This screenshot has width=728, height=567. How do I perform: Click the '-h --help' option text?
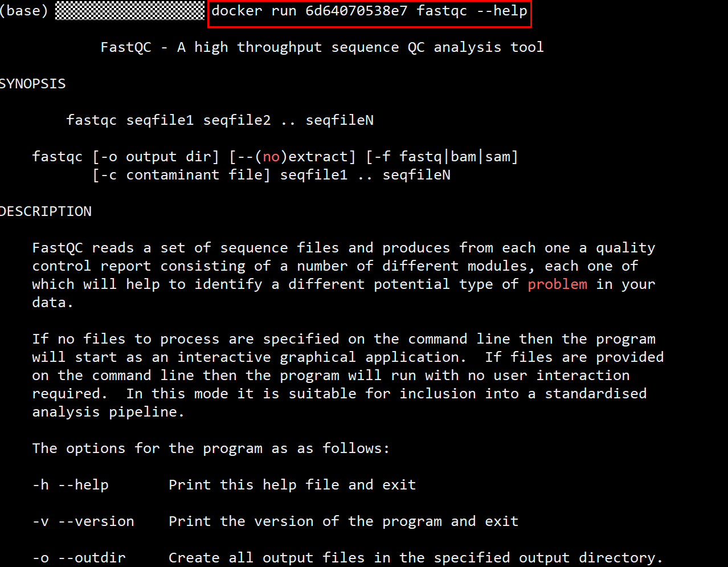coord(71,485)
